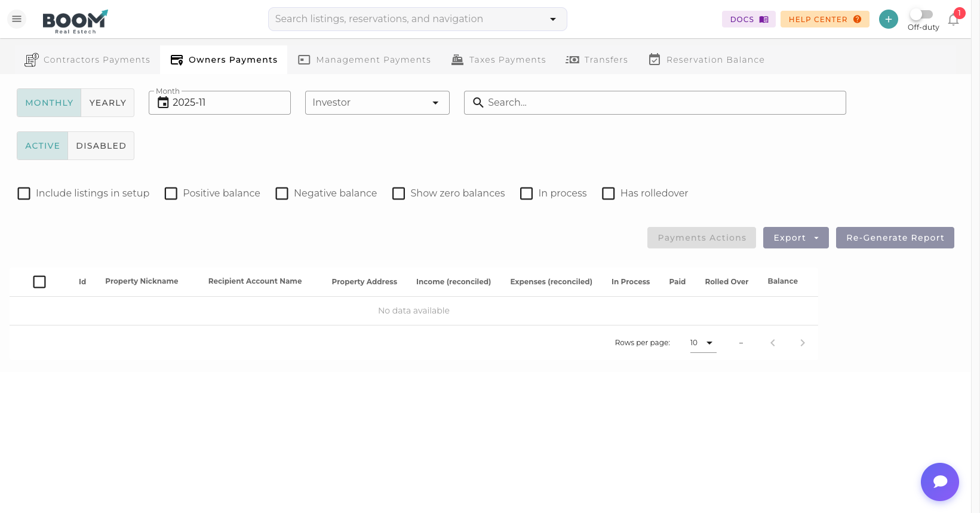Sort by Balance column
This screenshot has width=980, height=513.
pyautogui.click(x=782, y=281)
